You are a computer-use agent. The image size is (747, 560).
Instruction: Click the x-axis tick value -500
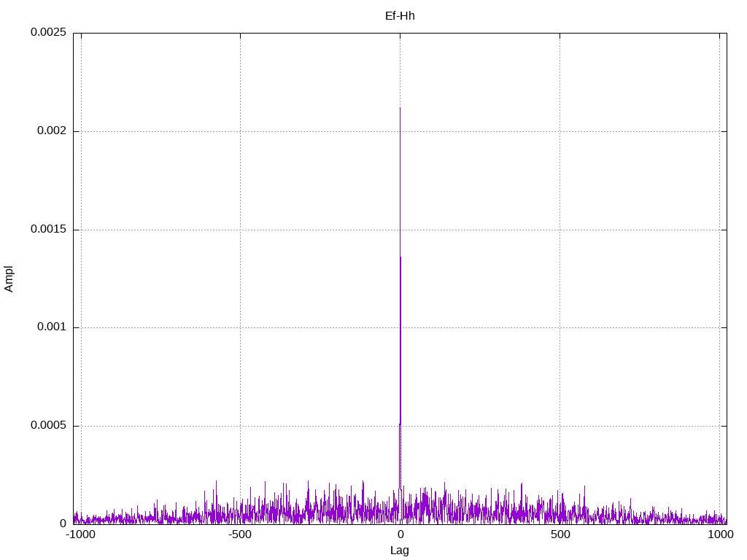239,534
